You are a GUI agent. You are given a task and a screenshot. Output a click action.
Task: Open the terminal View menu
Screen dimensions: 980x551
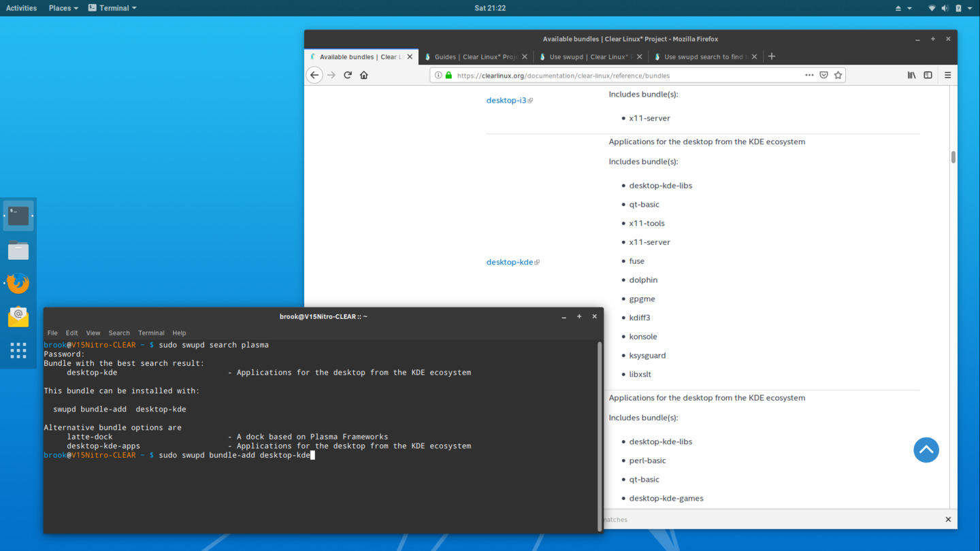point(93,333)
